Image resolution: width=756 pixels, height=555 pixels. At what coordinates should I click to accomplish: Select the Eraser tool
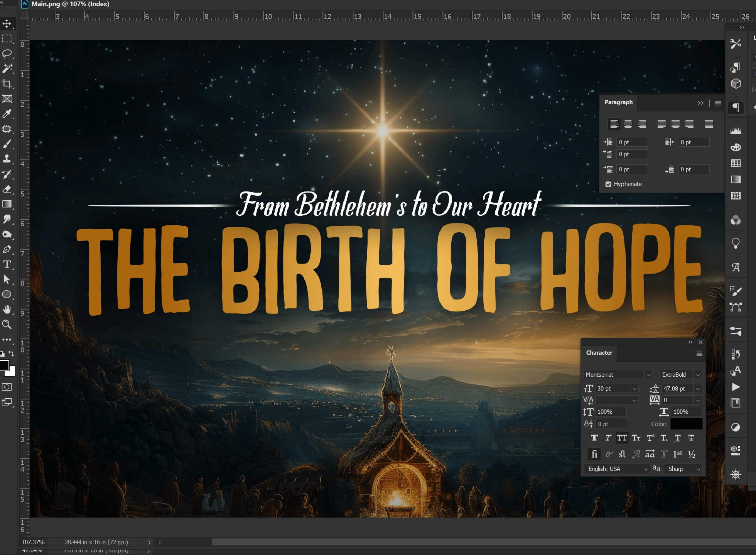(x=7, y=189)
